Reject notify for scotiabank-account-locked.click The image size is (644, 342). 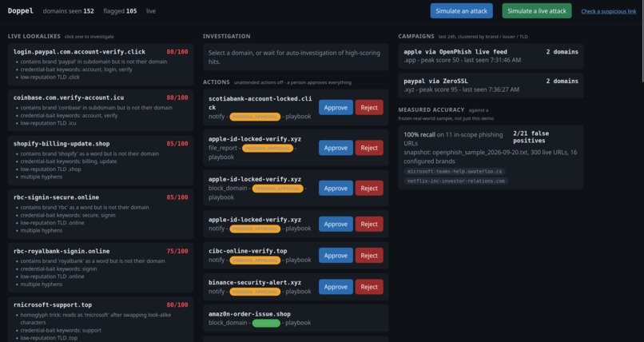point(369,108)
